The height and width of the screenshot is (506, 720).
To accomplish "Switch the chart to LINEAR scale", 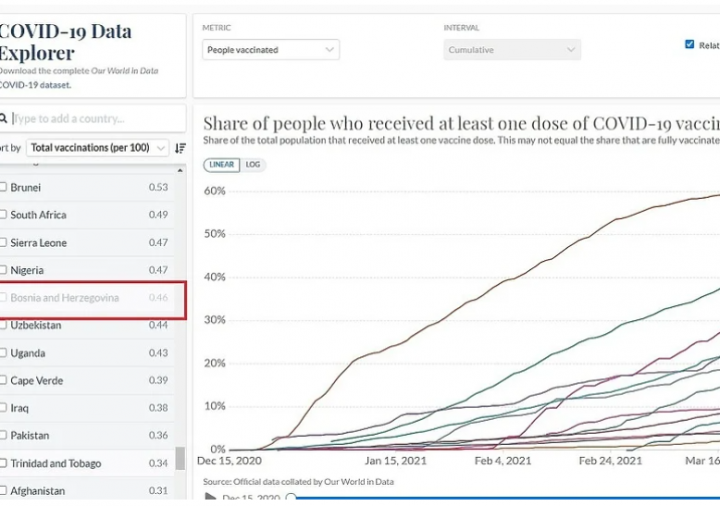I will point(221,165).
